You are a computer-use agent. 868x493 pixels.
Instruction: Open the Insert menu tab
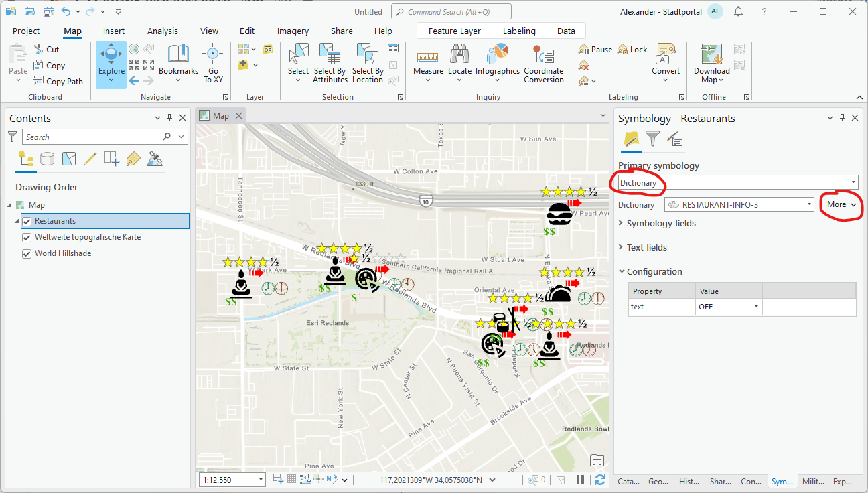(x=113, y=30)
